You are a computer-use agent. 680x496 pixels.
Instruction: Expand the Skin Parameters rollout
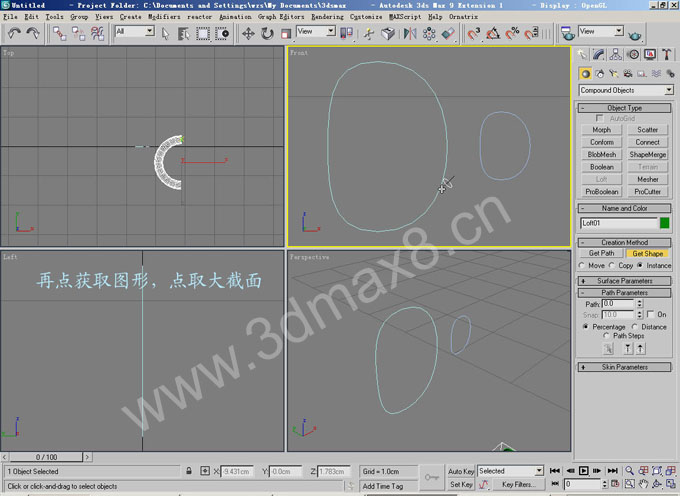pyautogui.click(x=625, y=367)
